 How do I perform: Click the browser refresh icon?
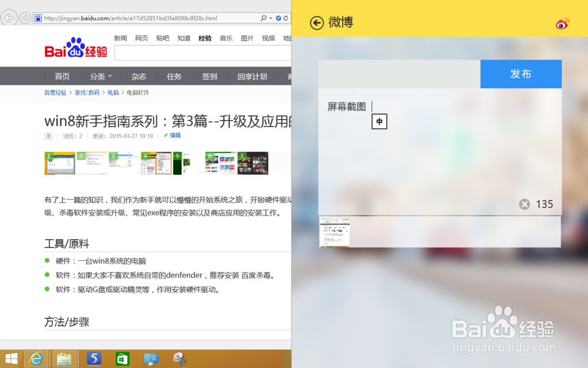286,18
